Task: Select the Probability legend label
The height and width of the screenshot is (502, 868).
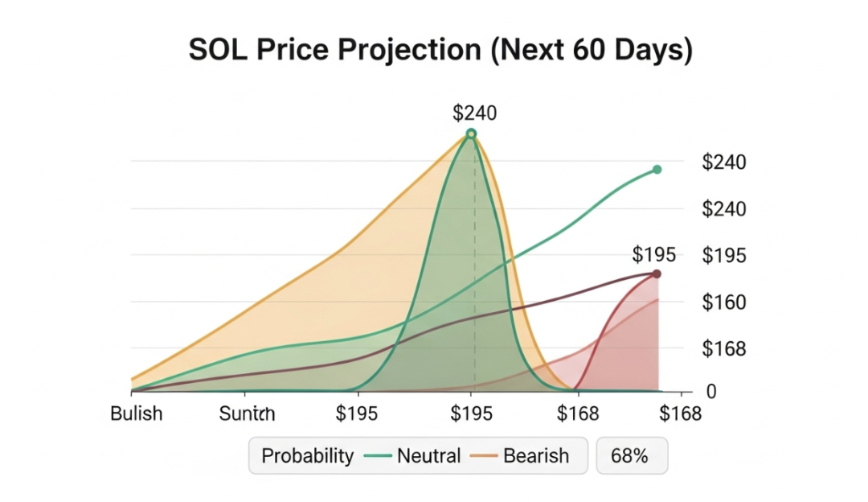Action: [x=307, y=456]
